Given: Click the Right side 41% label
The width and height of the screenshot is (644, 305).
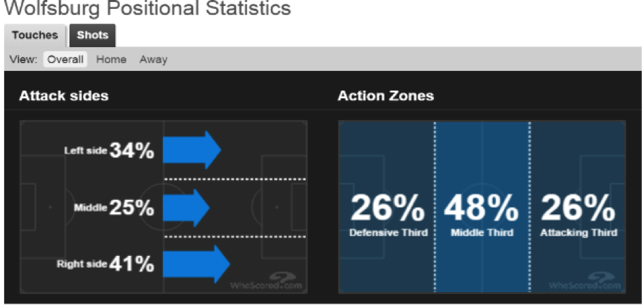Looking at the screenshot, I should 106,264.
